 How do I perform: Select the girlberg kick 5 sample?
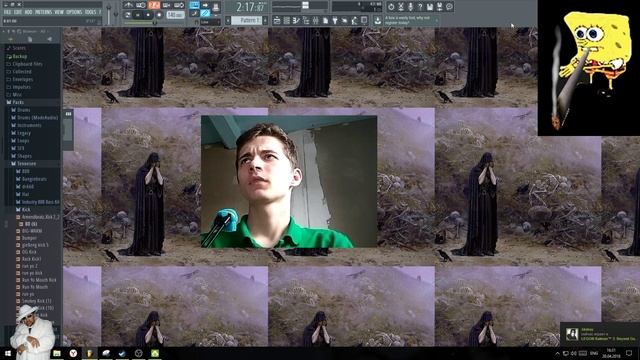click(x=35, y=245)
